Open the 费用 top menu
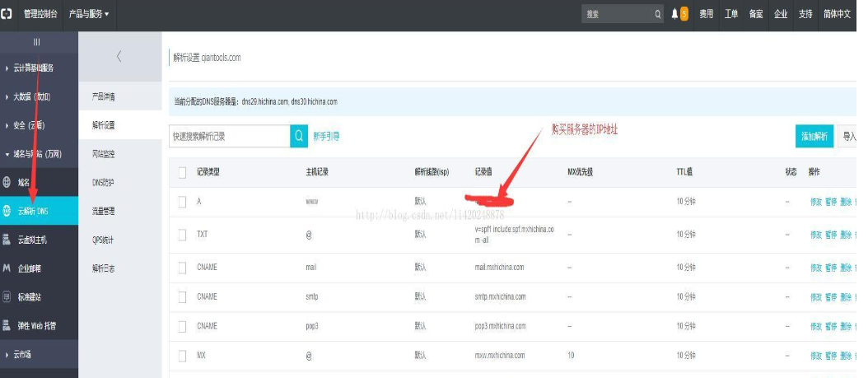 707,14
